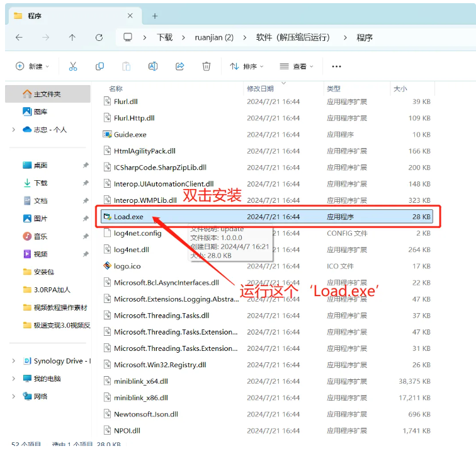Expand 网络 tree node

(13, 396)
